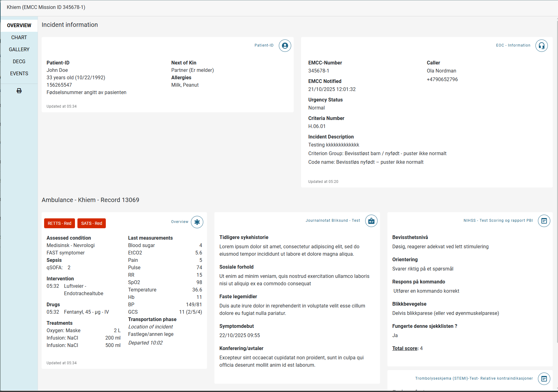Click the Departed 10:02 text
The height and width of the screenshot is (392, 558).
tap(145, 343)
